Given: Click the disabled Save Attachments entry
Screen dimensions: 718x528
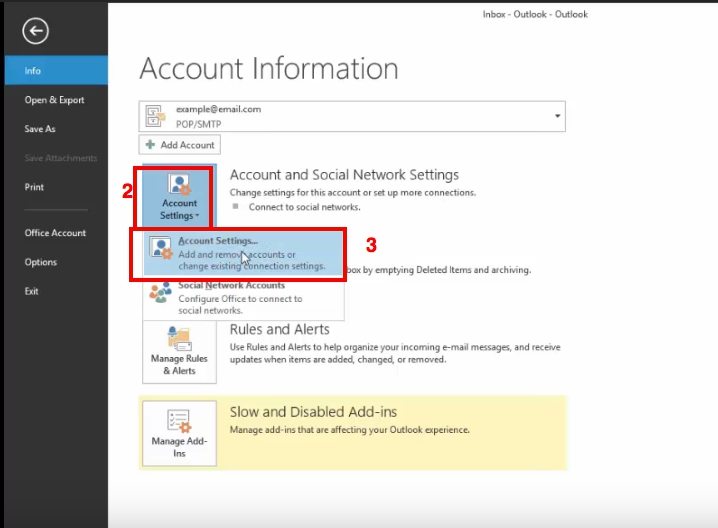Looking at the screenshot, I should (x=61, y=158).
